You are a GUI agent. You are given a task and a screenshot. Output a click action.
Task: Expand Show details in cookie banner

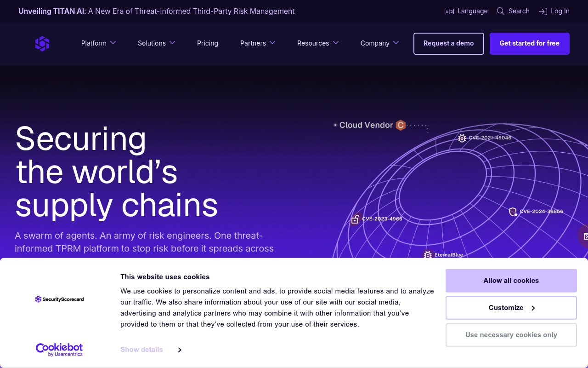pyautogui.click(x=151, y=350)
